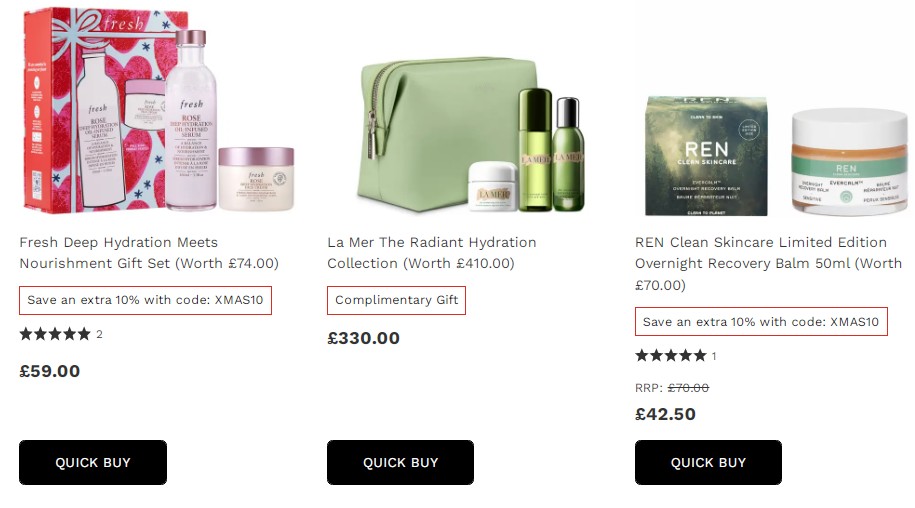Image resolution: width=915 pixels, height=508 pixels.
Task: Quick buy the La Mer collection
Action: [x=400, y=463]
